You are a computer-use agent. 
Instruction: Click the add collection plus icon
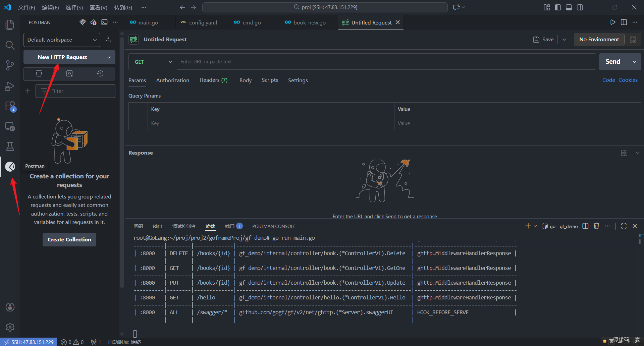pyautogui.click(x=28, y=91)
